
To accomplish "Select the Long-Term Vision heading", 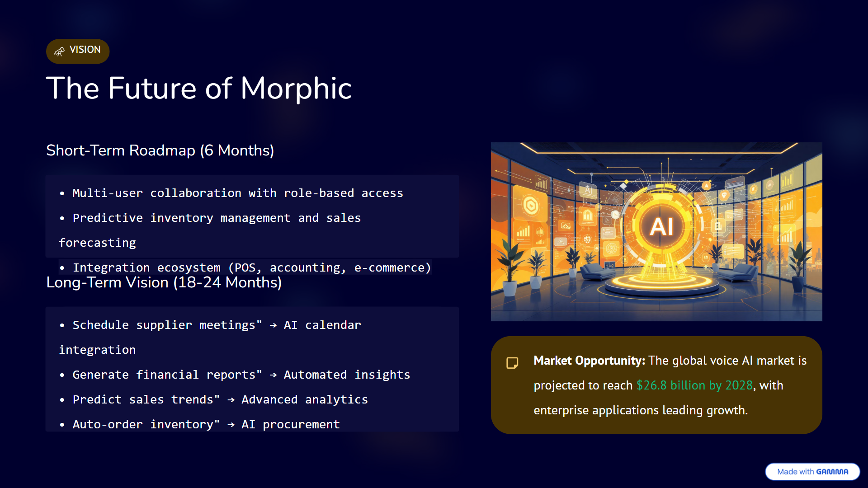I will pyautogui.click(x=164, y=283).
